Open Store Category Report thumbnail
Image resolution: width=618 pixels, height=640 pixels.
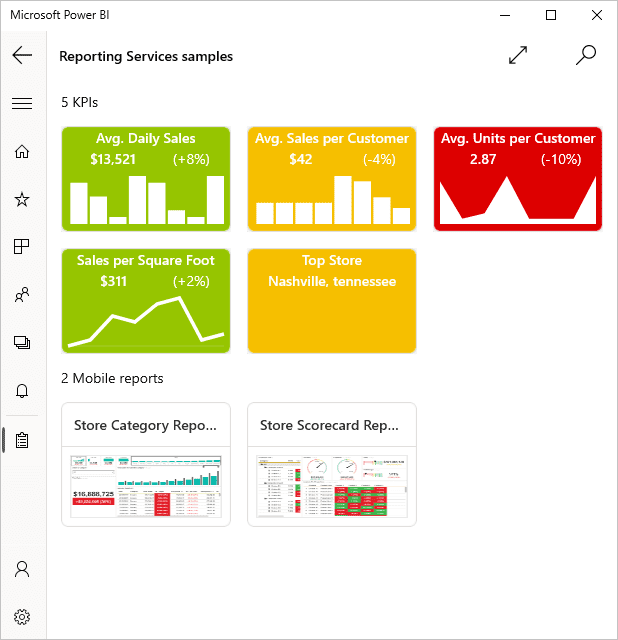pos(146,465)
